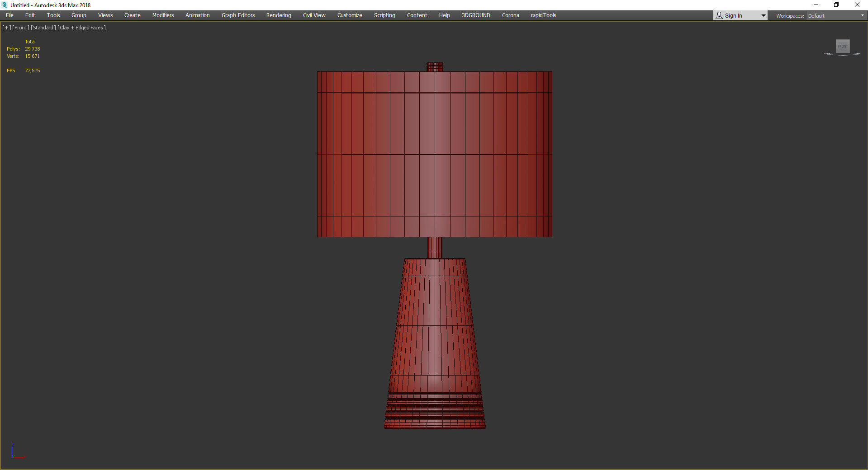Viewport: 868px width, 470px height.
Task: Open the 3DGROUND menu
Action: point(476,15)
